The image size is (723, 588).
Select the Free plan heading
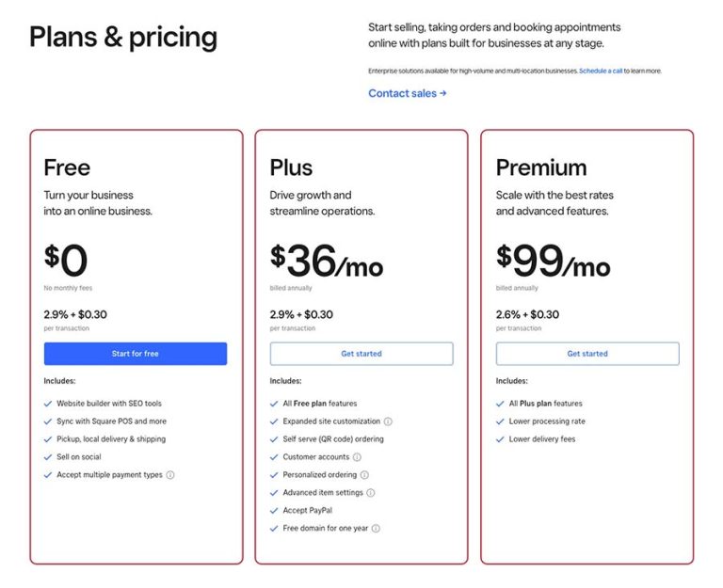68,167
